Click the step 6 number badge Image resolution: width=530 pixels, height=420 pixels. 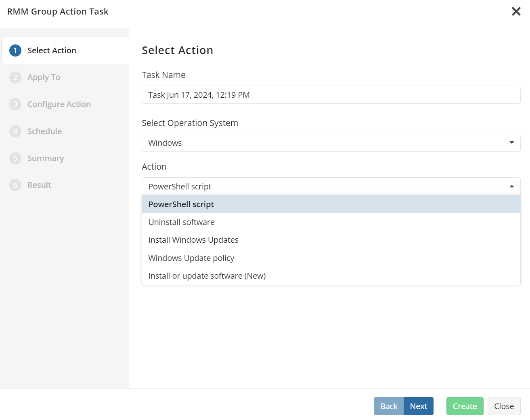[x=15, y=185]
